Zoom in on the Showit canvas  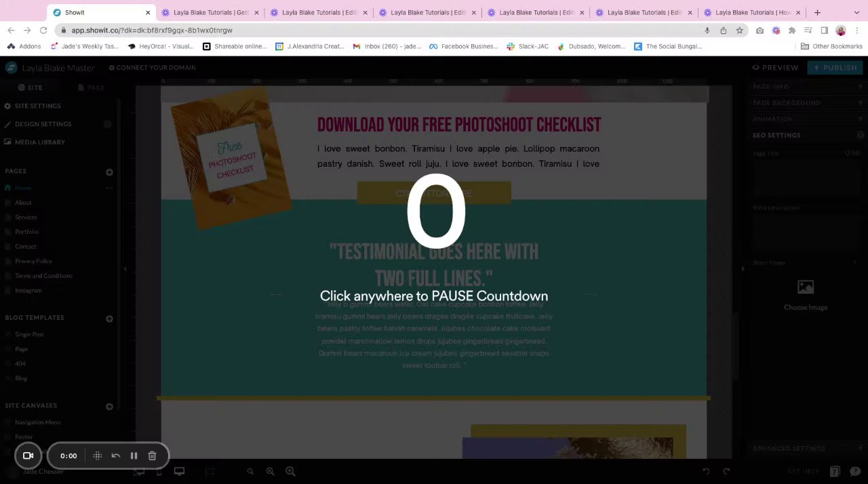point(290,471)
